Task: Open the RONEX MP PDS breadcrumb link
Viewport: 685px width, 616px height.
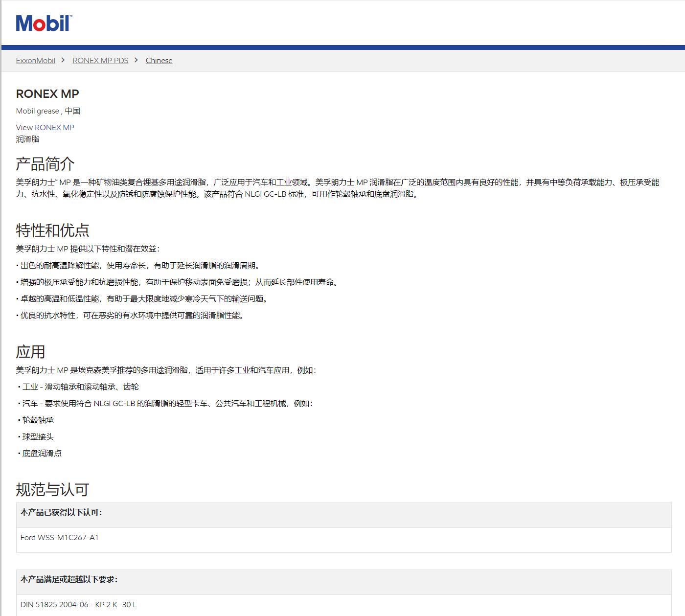Action: pyautogui.click(x=100, y=61)
